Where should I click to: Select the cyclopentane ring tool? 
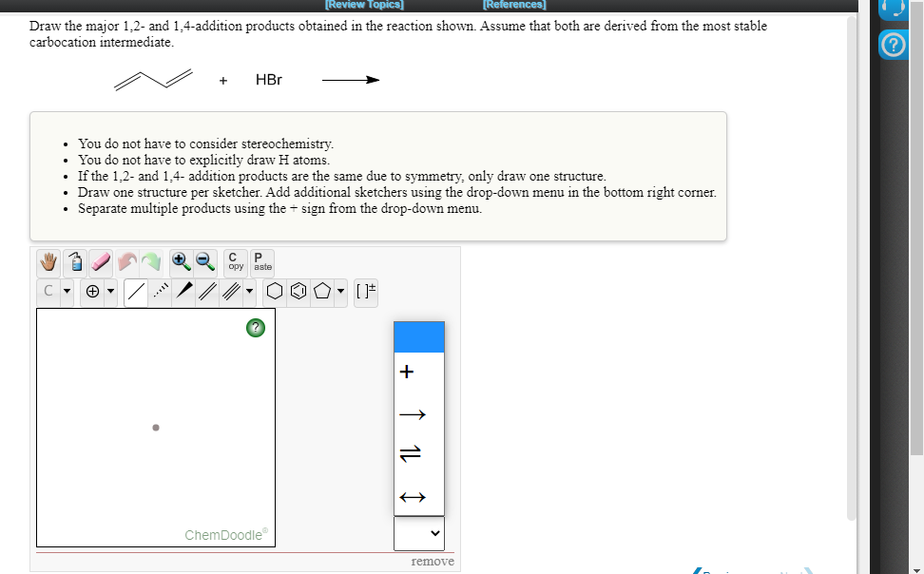321,291
